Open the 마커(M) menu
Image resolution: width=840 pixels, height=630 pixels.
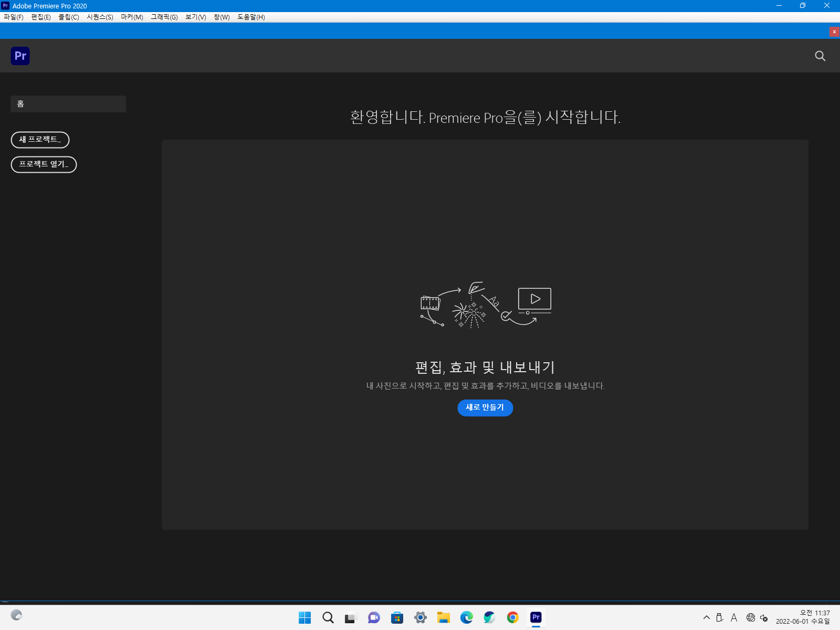(132, 17)
